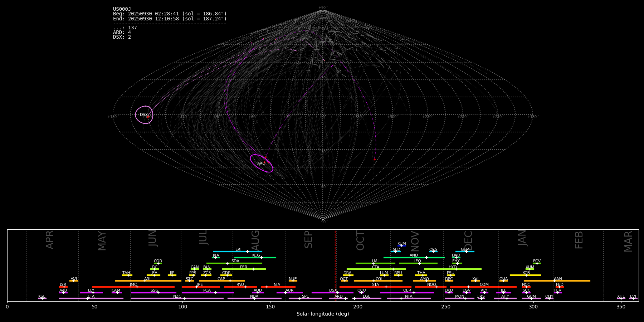Click the Beg timestamp line in the header
The height and width of the screenshot is (322, 644).
(170, 14)
